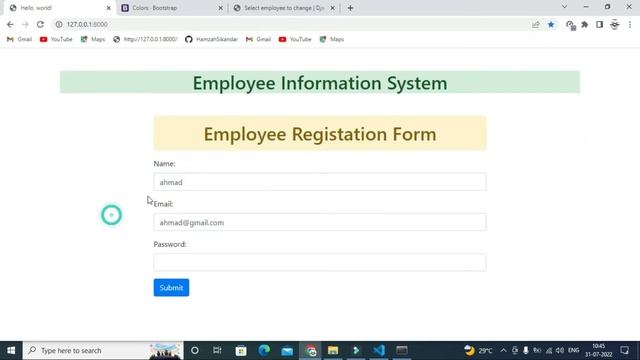The width and height of the screenshot is (640, 360).
Task: Open the terminal window icon on taskbar
Action: coord(402,350)
